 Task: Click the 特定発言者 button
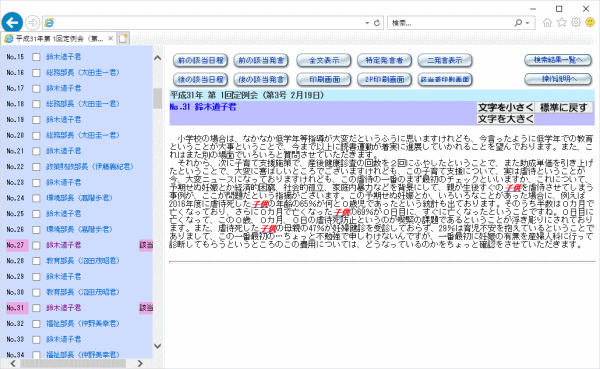pos(384,60)
